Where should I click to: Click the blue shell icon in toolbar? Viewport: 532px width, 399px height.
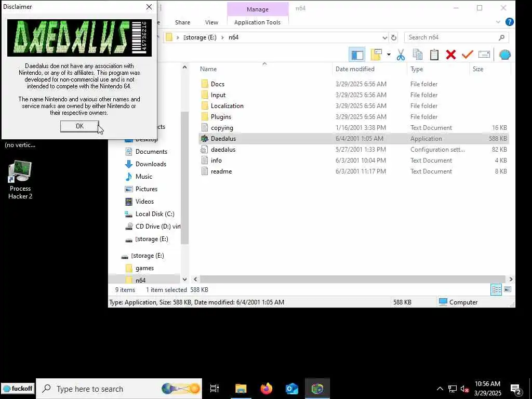click(x=505, y=55)
